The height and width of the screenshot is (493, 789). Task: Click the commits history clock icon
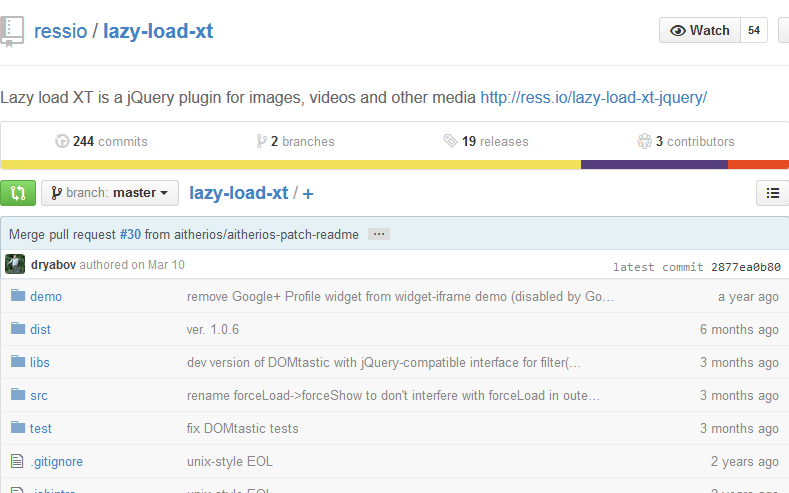[x=62, y=141]
